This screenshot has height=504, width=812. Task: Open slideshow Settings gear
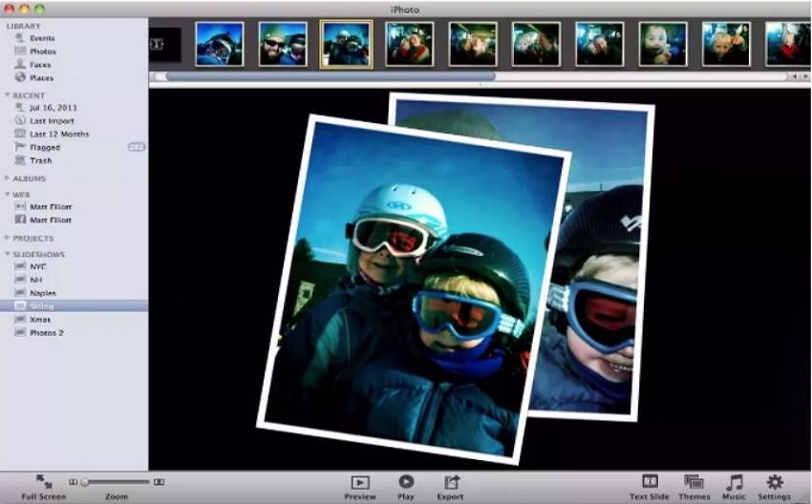pos(775,482)
